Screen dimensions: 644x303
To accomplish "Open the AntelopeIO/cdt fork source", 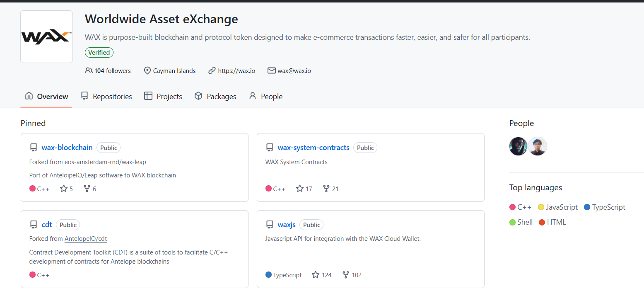I will [x=86, y=239].
